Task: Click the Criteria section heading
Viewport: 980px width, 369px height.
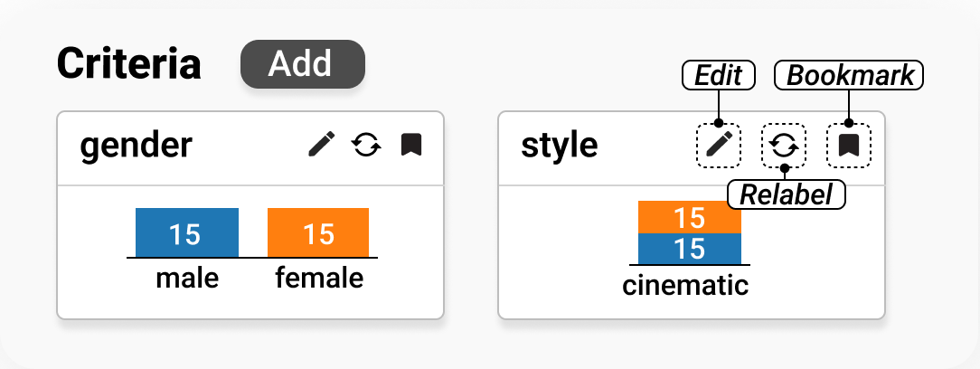Action: pyautogui.click(x=129, y=64)
